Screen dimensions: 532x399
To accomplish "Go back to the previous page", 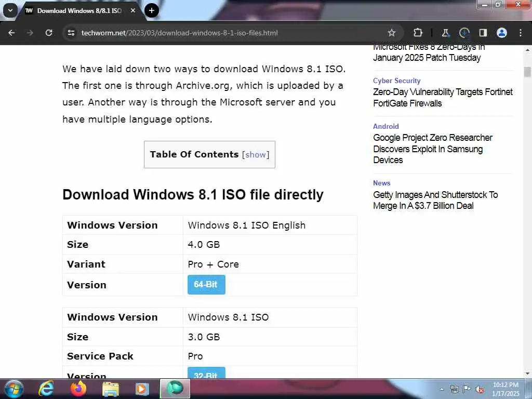I will point(11,33).
